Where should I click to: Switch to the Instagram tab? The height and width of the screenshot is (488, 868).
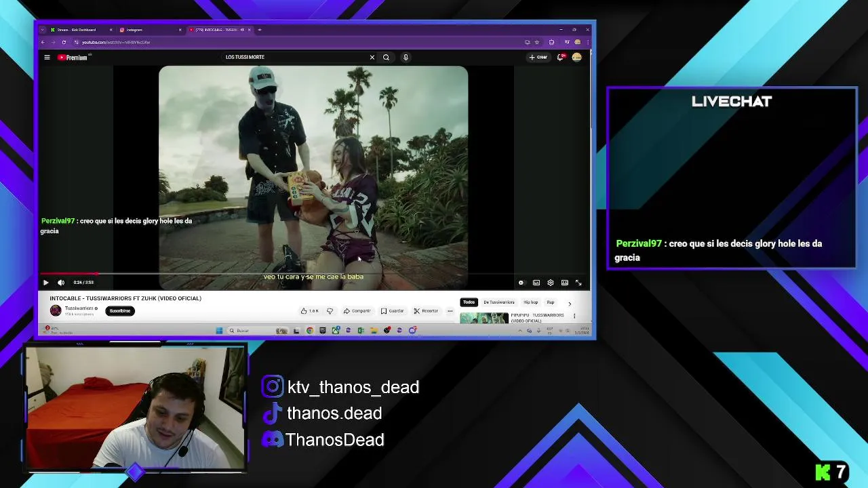point(150,30)
